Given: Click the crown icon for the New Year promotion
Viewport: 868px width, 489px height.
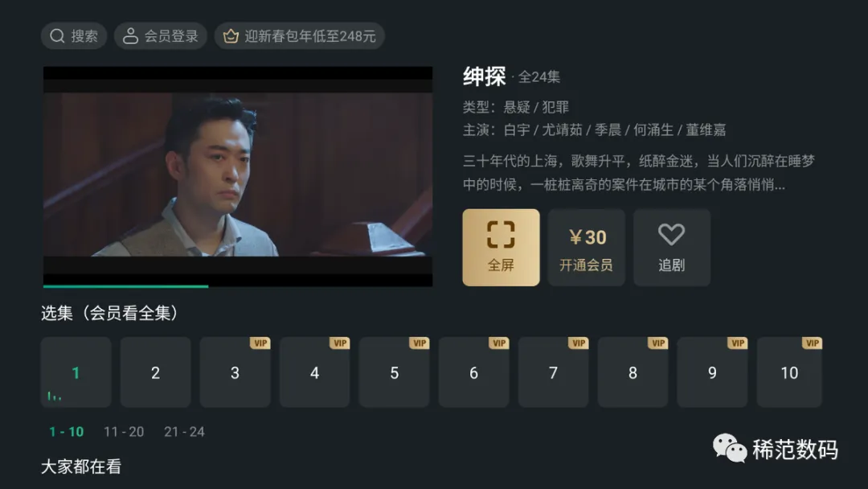Looking at the screenshot, I should pos(231,36).
